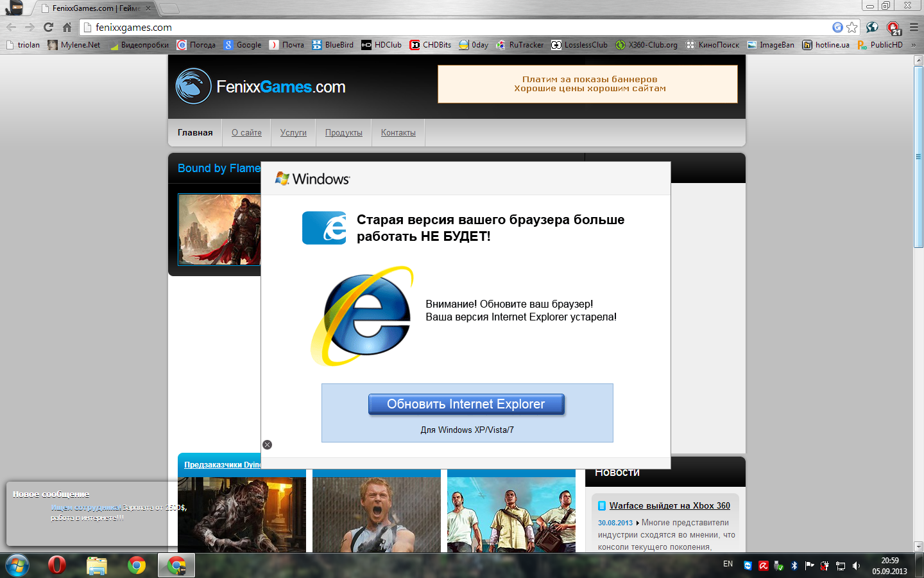Open the Windows logo in the popup header

click(312, 179)
